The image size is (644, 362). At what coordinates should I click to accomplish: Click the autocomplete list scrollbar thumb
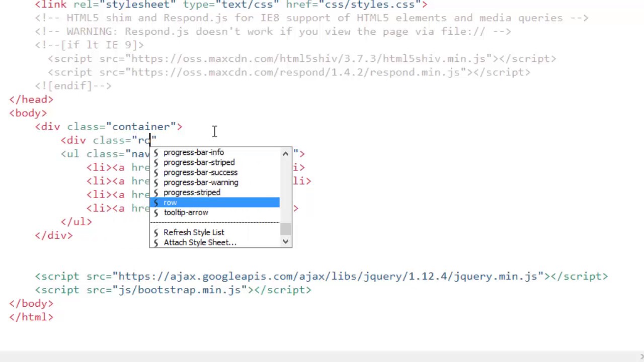[x=286, y=229]
